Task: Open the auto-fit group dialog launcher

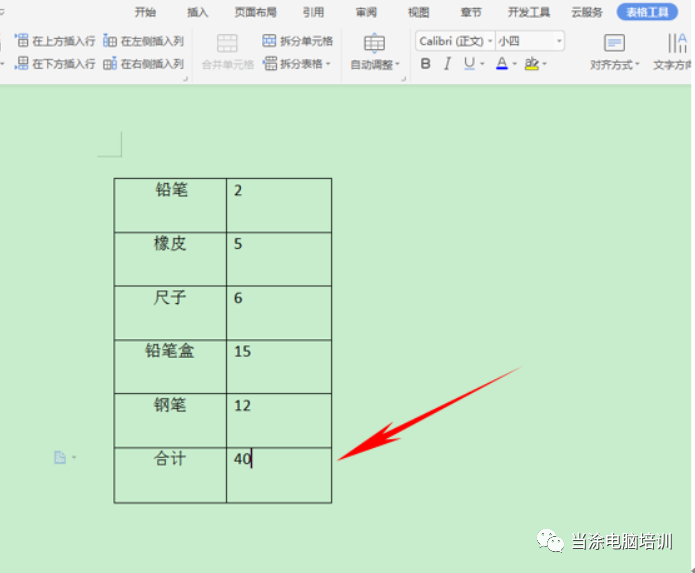Action: coord(403,79)
